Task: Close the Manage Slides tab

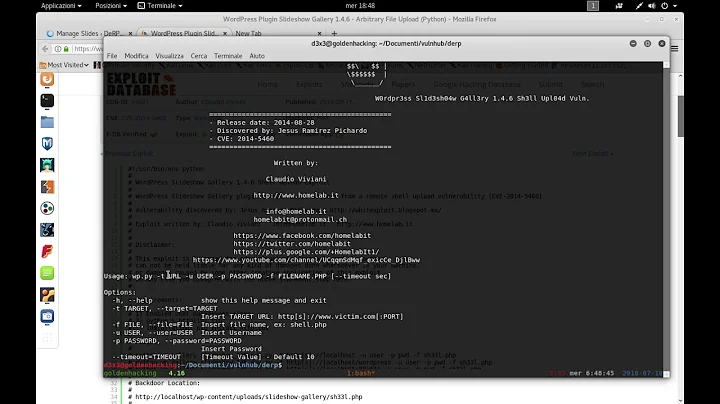Action: pos(130,34)
